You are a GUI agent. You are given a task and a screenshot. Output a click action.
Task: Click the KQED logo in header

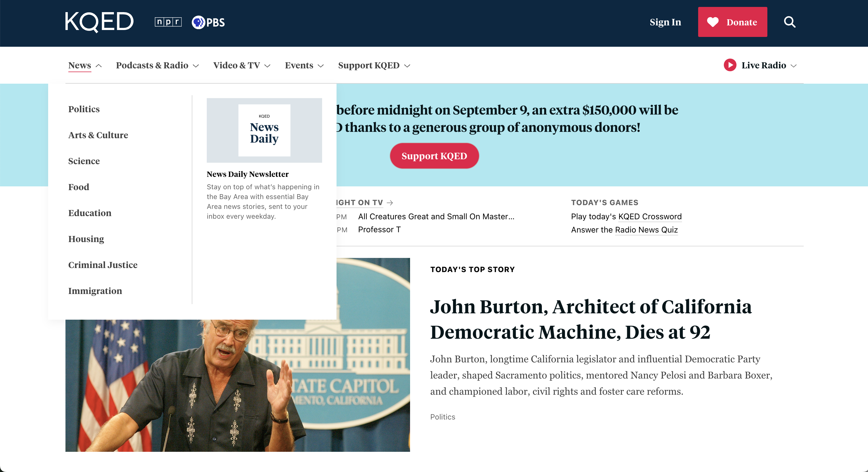point(99,22)
